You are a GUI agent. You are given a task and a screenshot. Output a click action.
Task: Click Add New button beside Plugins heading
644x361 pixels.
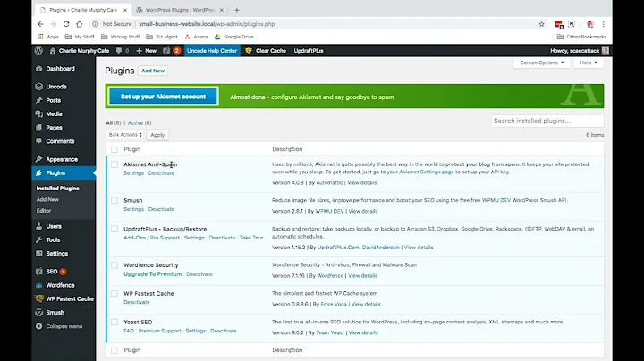pyautogui.click(x=153, y=71)
